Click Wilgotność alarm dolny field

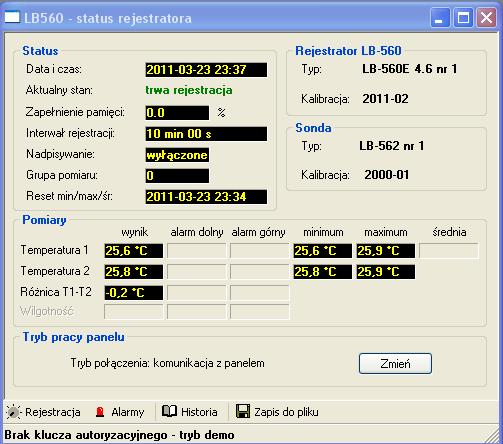197,312
